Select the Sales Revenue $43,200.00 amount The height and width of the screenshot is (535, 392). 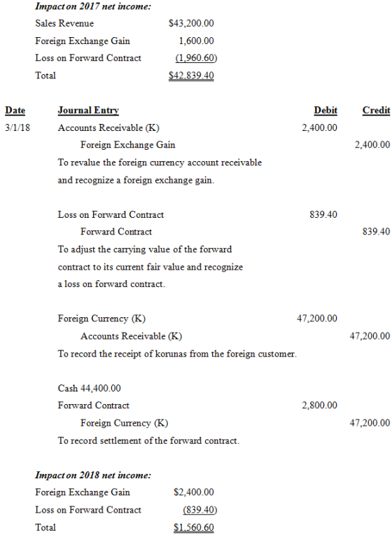191,23
